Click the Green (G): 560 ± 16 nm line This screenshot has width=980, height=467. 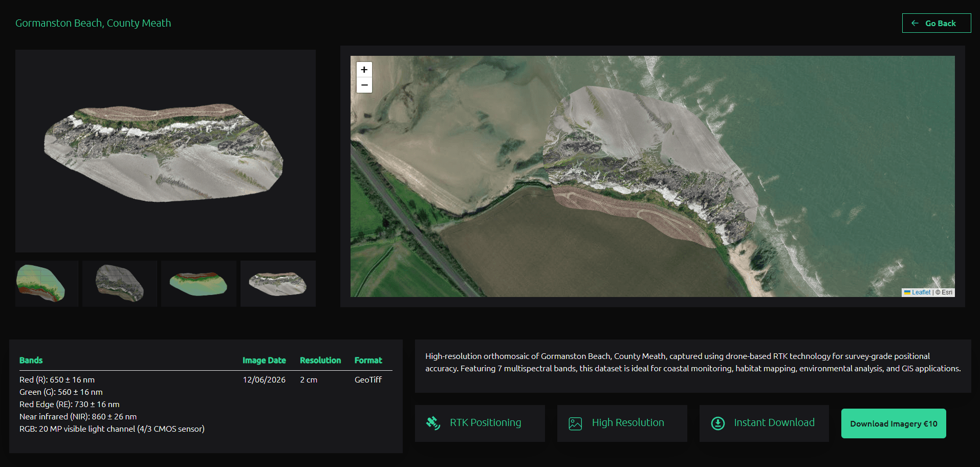pos(61,392)
